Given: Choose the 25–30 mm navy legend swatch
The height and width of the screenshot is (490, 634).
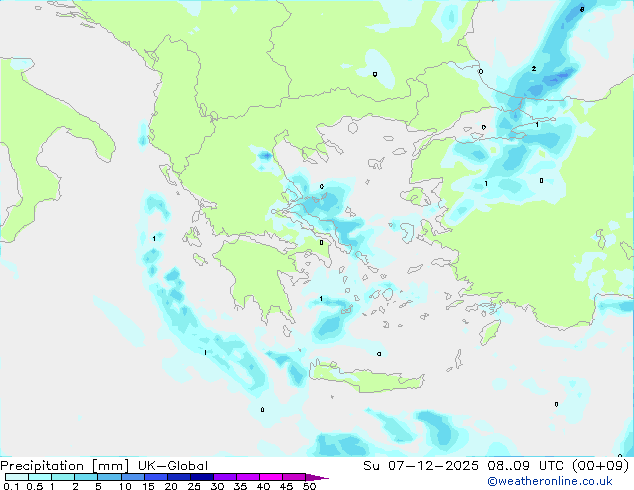Looking at the screenshot, I should (x=202, y=477).
